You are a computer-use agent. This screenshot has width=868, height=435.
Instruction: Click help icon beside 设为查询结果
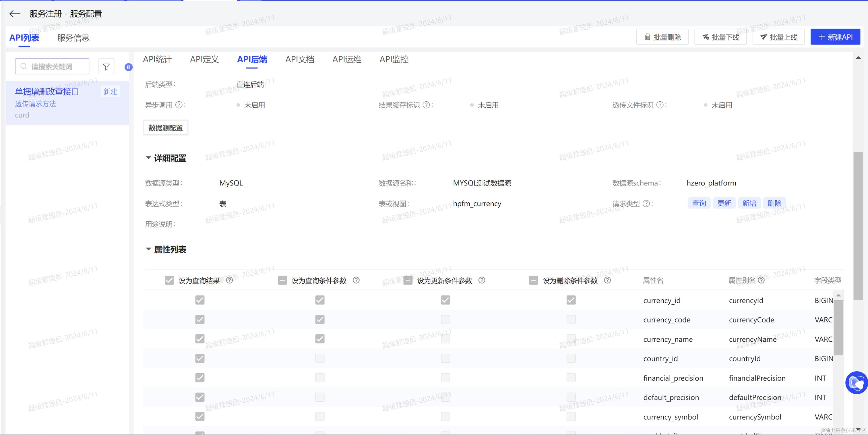(x=229, y=280)
